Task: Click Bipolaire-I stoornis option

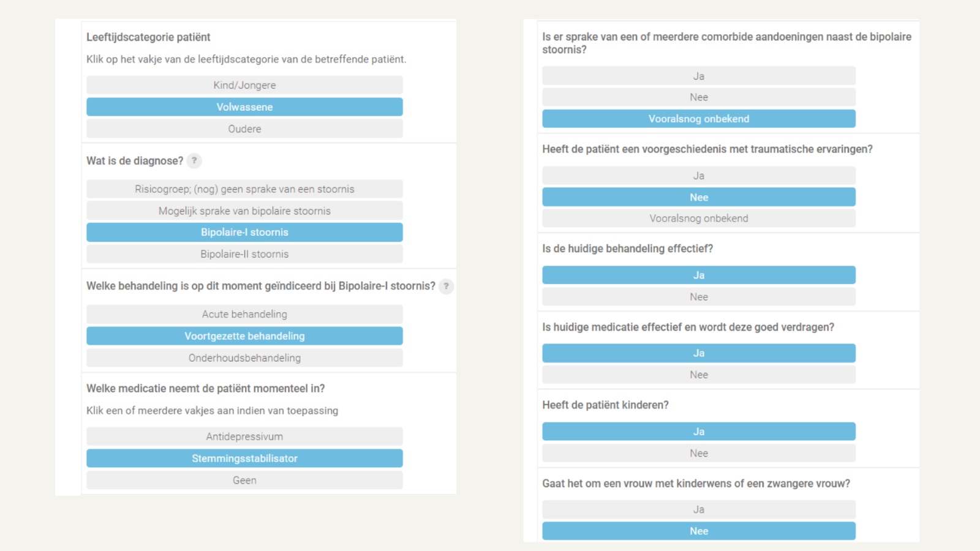Action: [244, 233]
